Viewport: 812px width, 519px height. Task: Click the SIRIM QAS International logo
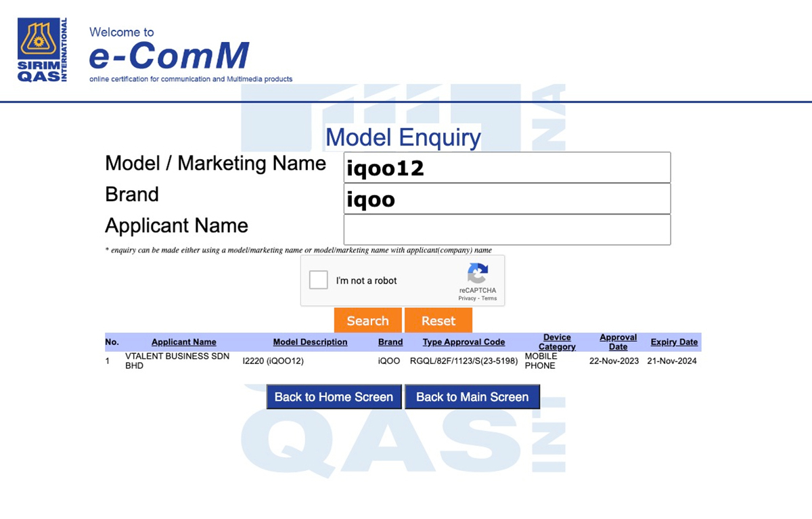tap(43, 50)
